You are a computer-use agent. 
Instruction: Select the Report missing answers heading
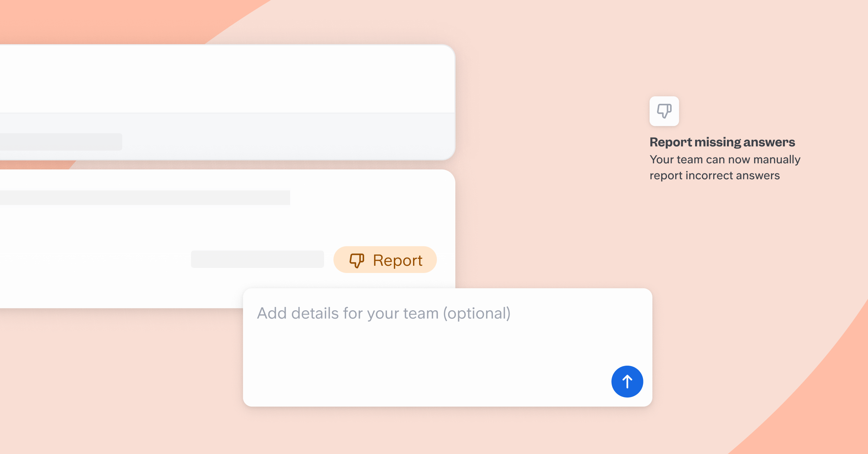(722, 142)
